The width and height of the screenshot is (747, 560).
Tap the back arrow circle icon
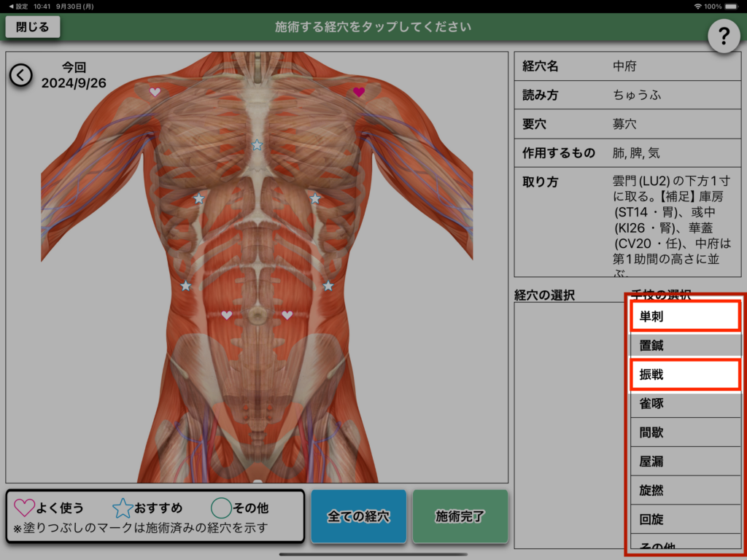[x=20, y=74]
